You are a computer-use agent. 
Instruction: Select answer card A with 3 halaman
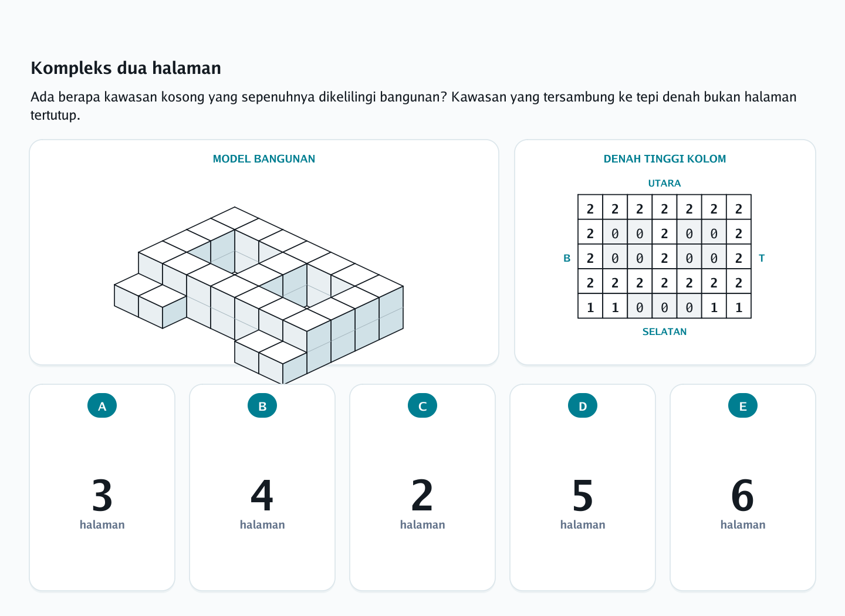point(102,488)
